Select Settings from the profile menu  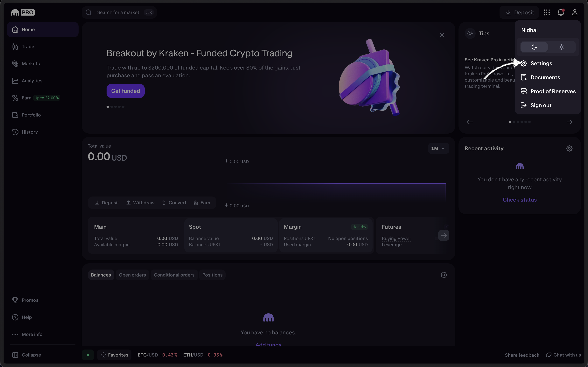[542, 63]
